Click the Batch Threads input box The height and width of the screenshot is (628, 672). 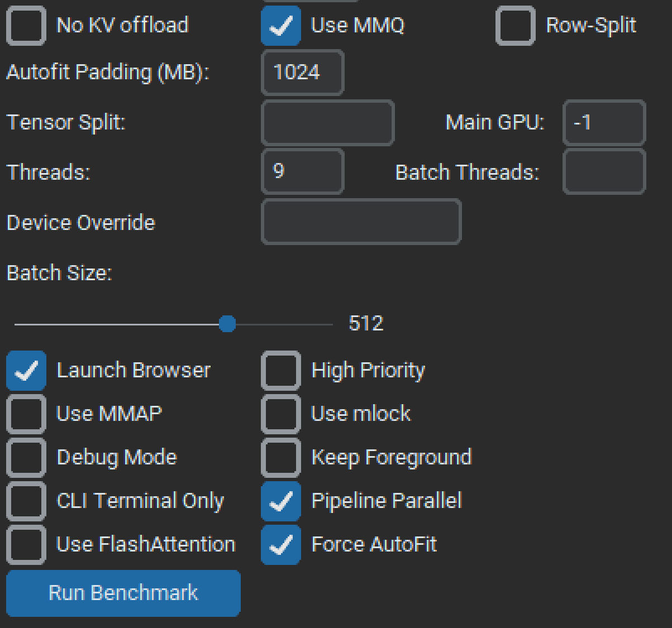pyautogui.click(x=604, y=172)
